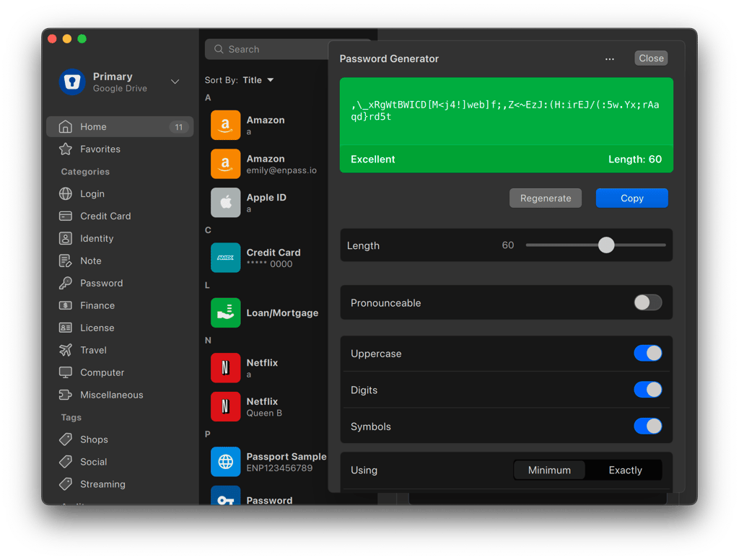Click the Streaming tag icon
Screen dimensions: 739x560
point(66,484)
